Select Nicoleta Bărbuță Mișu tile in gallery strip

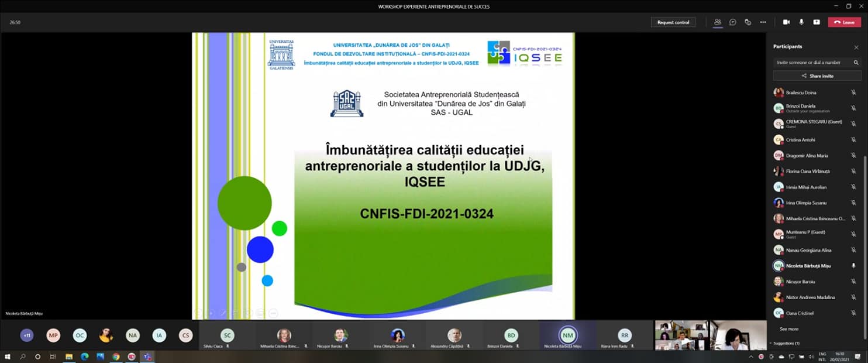click(x=568, y=336)
